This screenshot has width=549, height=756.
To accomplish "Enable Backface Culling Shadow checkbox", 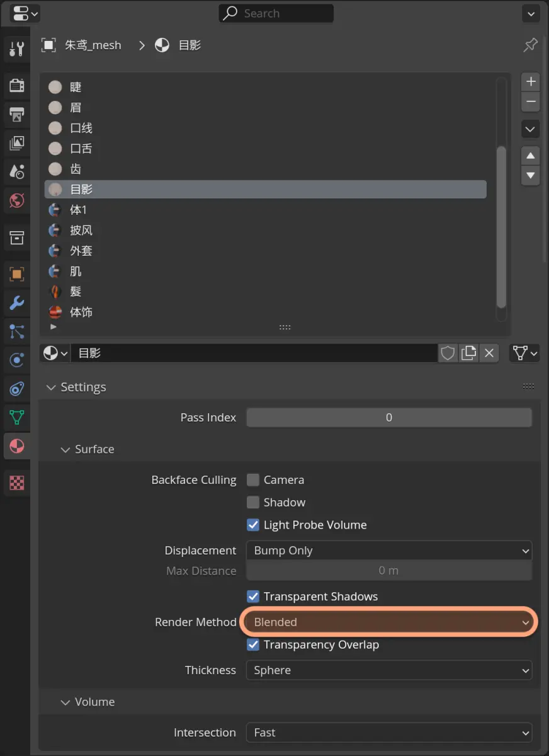I will coord(253,503).
